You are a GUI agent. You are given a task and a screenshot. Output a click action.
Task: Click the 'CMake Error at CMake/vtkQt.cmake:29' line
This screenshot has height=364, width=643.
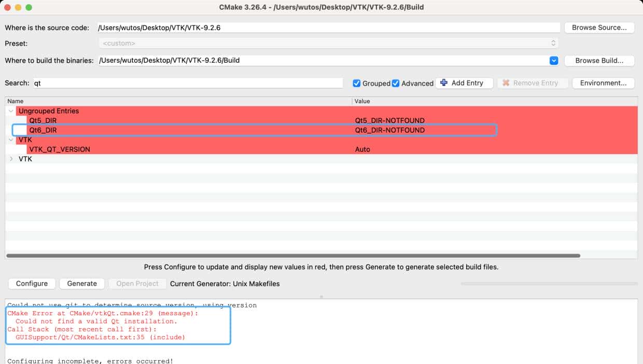(103, 313)
